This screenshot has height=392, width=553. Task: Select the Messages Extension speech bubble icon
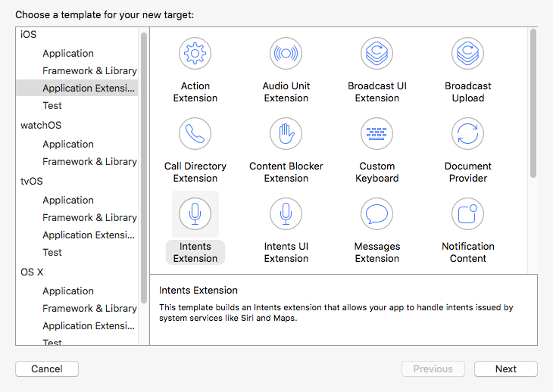click(377, 214)
